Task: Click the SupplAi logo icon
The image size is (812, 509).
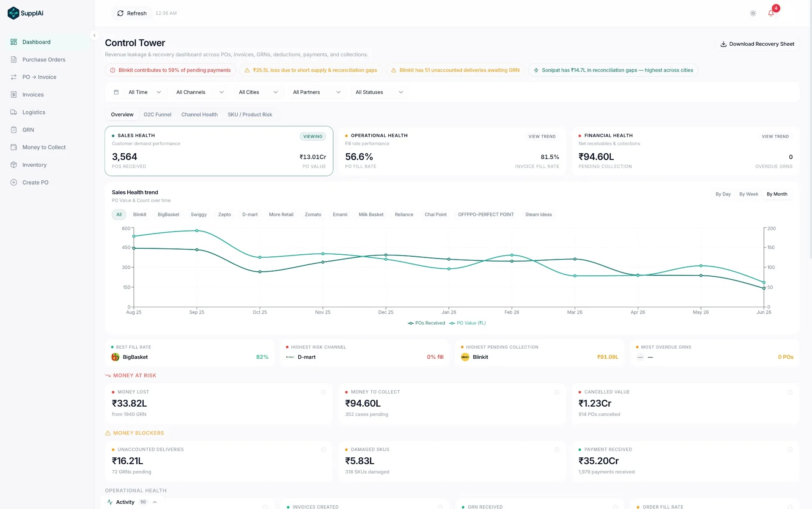Action: (x=14, y=13)
